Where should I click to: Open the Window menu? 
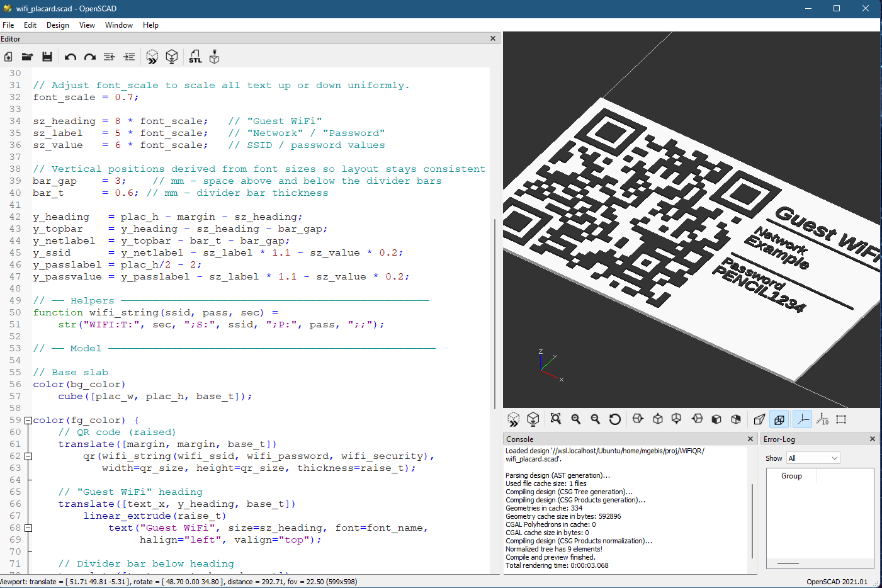(x=119, y=25)
